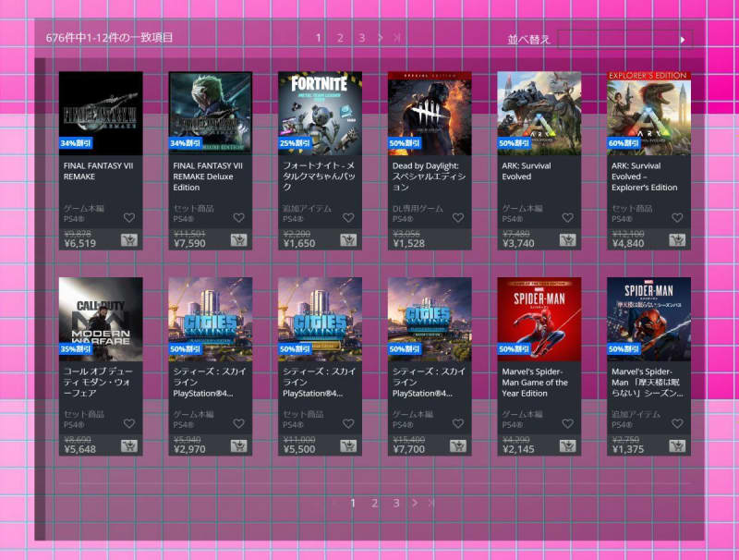Add Fortnite メタルクマちゃんパック to cart
Image resolution: width=739 pixels, height=560 pixels.
(x=348, y=240)
